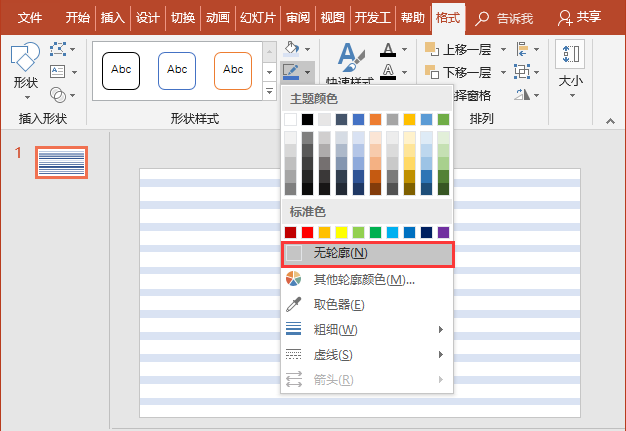Switch to the 开始 tab
The image size is (626, 431).
(x=77, y=18)
